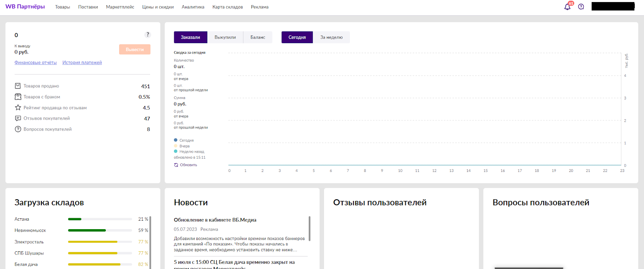Click the Вопросов покупателей question icon

18,129
